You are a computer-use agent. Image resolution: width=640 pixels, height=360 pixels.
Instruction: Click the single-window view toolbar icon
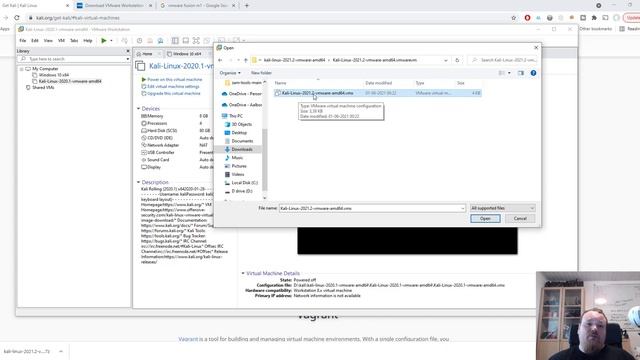click(x=186, y=40)
